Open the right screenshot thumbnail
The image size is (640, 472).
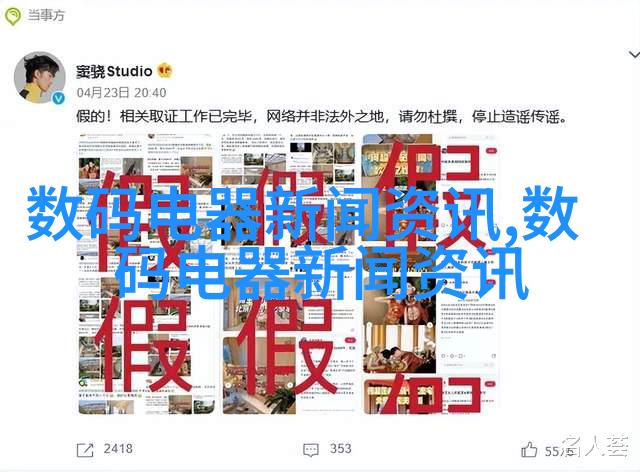coord(430,274)
